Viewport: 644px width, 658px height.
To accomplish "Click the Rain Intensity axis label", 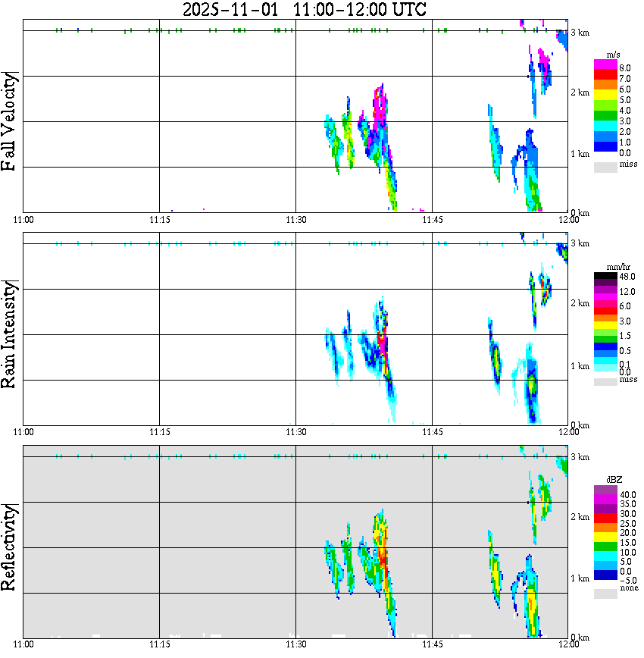I will 9,334.
